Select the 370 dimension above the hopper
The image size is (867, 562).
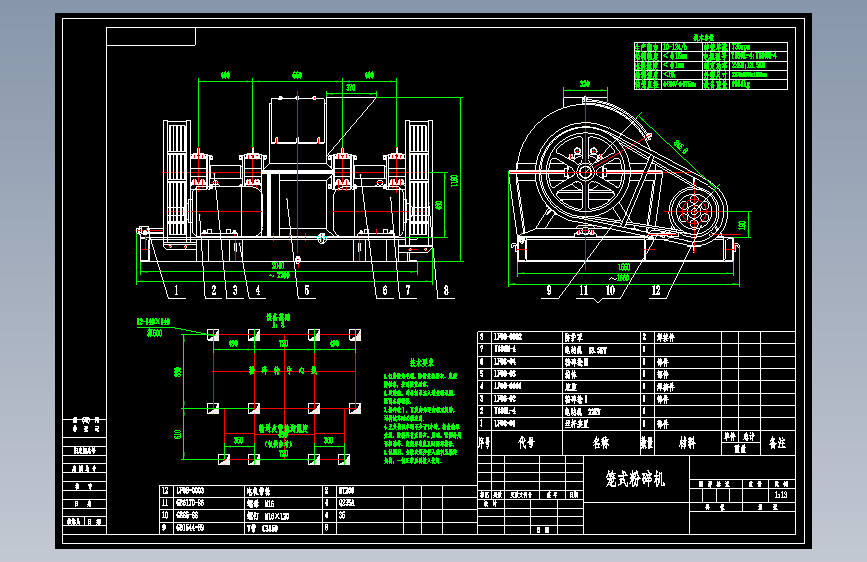pyautogui.click(x=350, y=87)
